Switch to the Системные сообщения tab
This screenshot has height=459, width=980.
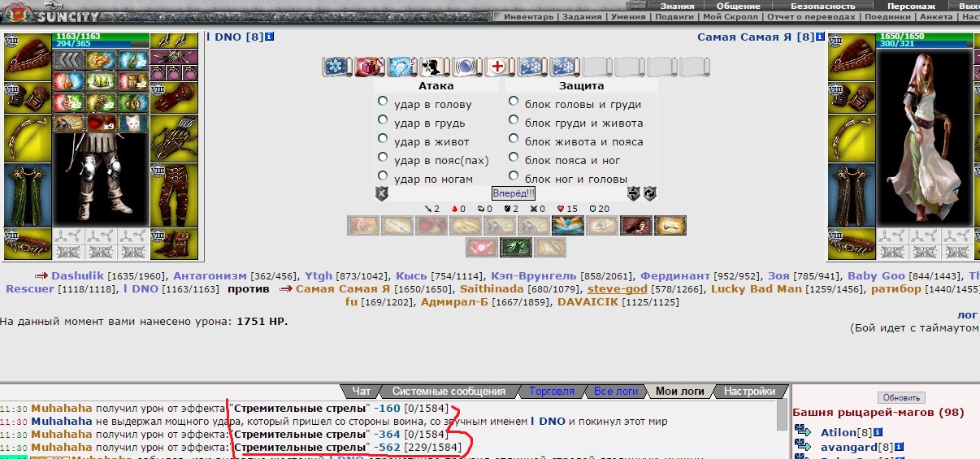click(448, 391)
